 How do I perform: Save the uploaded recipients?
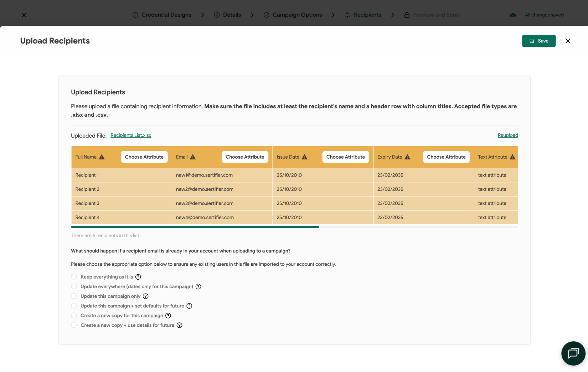[x=538, y=41]
